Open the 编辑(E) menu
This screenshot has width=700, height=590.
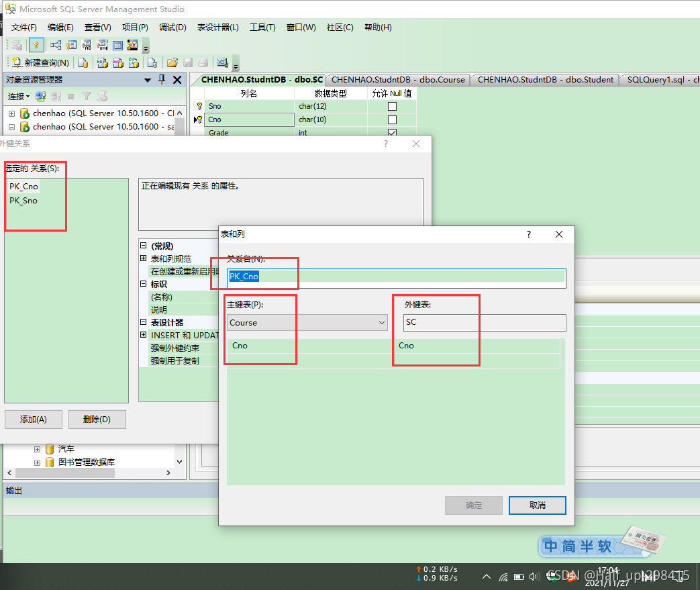(x=60, y=28)
